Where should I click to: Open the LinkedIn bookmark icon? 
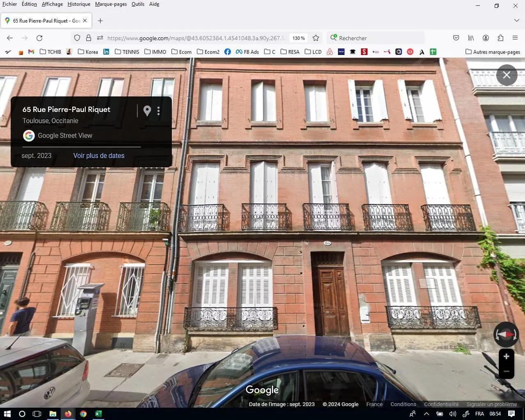(x=106, y=52)
